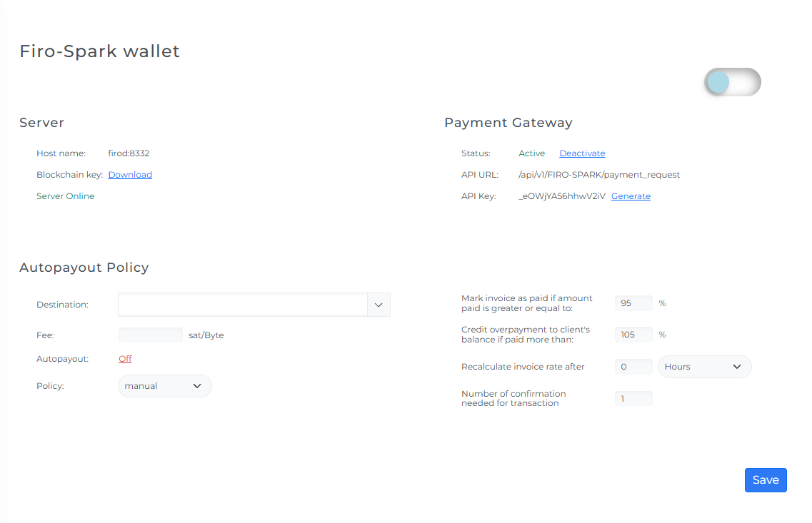Screen dimensions: 812x523
Task: Expand the Destination dropdown arrow
Action: pos(379,305)
